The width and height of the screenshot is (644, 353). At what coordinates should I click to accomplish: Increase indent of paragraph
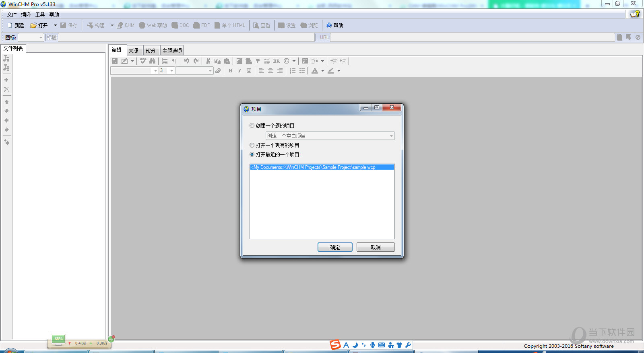point(343,61)
